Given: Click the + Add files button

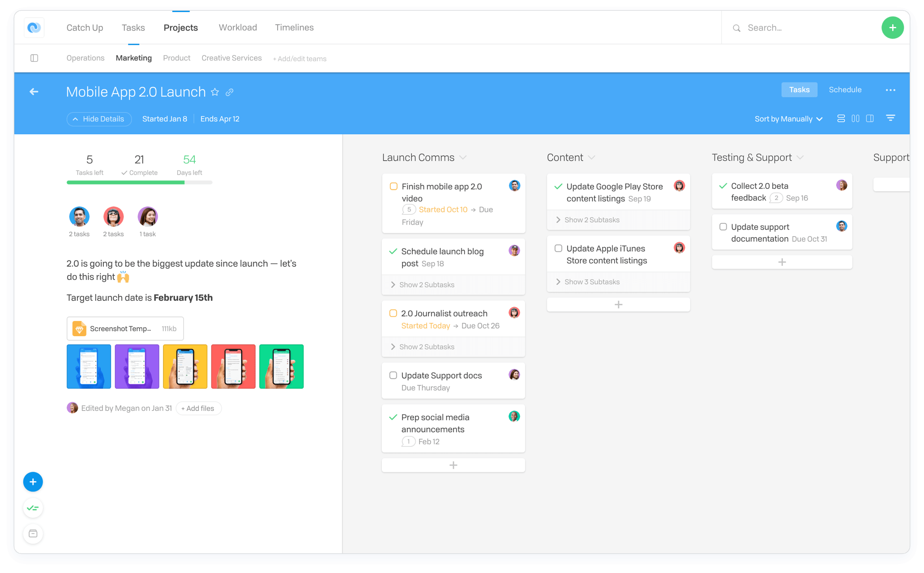Looking at the screenshot, I should pos(198,408).
